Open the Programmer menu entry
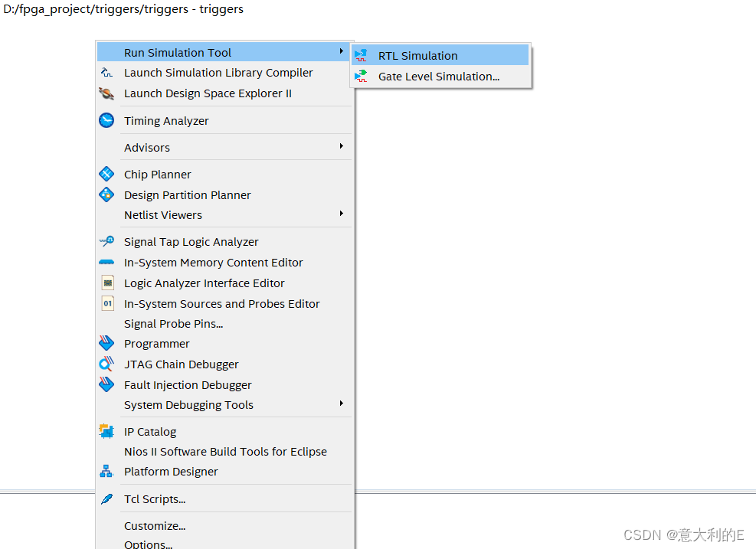756x549 pixels. click(224, 344)
